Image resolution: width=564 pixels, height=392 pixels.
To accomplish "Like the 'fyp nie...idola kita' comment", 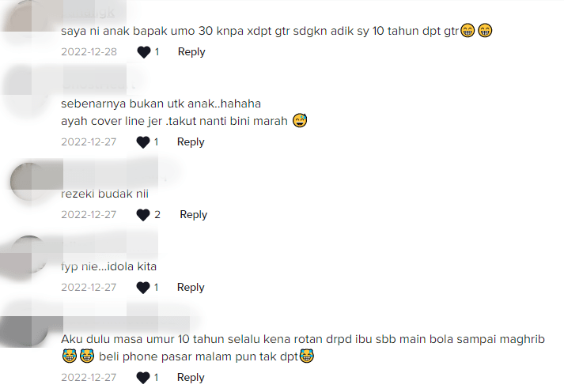I will coord(143,288).
